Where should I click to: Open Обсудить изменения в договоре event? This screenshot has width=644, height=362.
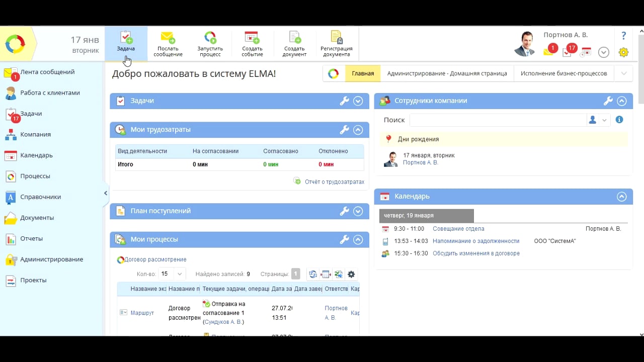click(x=476, y=253)
